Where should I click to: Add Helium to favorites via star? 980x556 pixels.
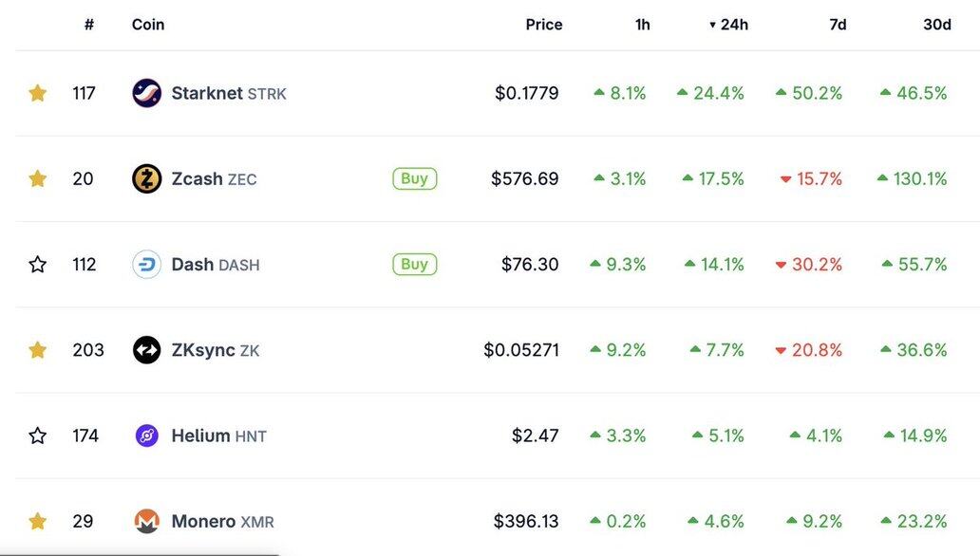pyautogui.click(x=38, y=436)
